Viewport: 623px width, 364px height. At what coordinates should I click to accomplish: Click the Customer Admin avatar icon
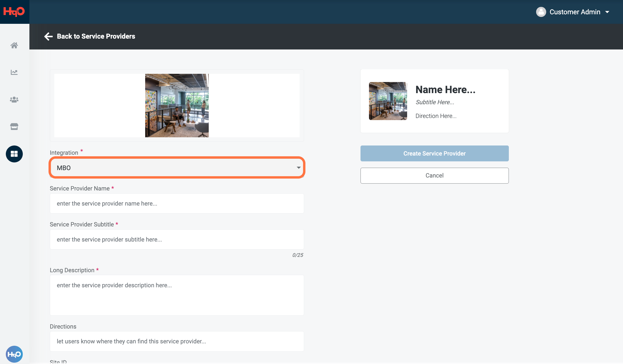pos(541,12)
